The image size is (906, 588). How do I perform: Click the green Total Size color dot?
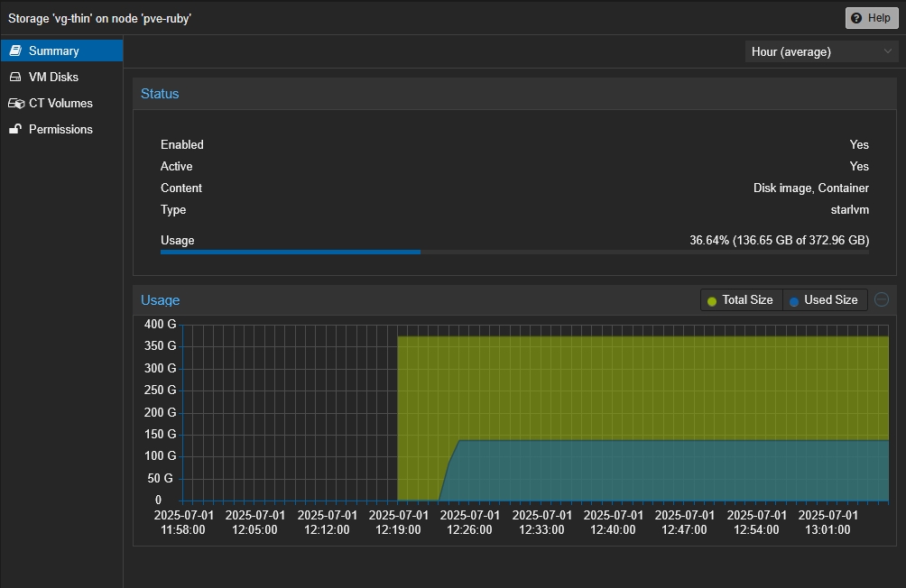(712, 301)
